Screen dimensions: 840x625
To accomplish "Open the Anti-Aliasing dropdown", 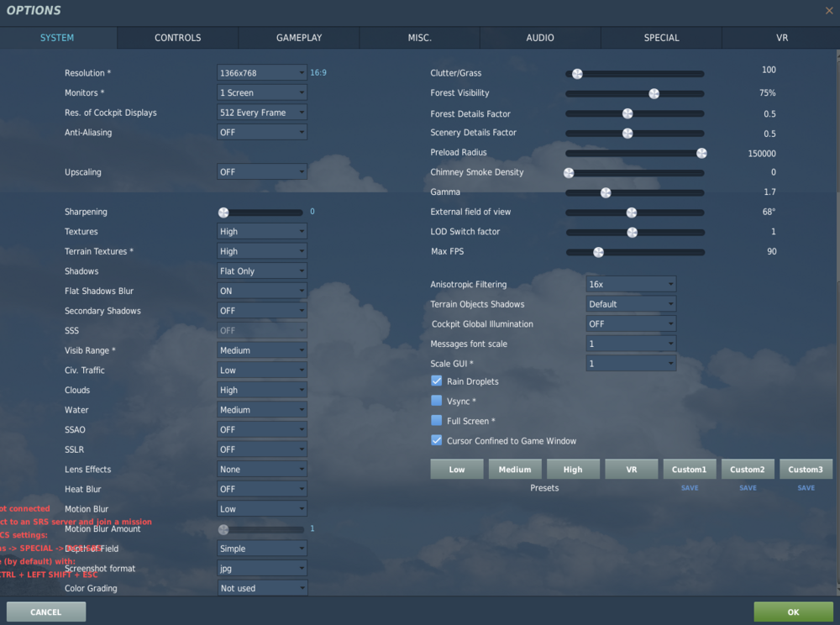I will pyautogui.click(x=262, y=132).
